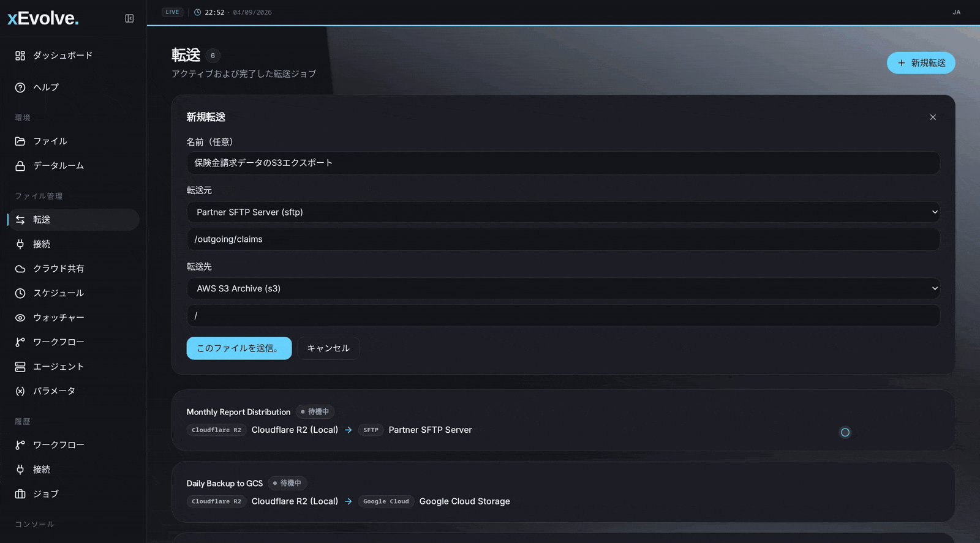The height and width of the screenshot is (543, 980).
Task: Switch language via the JA button
Action: [956, 12]
